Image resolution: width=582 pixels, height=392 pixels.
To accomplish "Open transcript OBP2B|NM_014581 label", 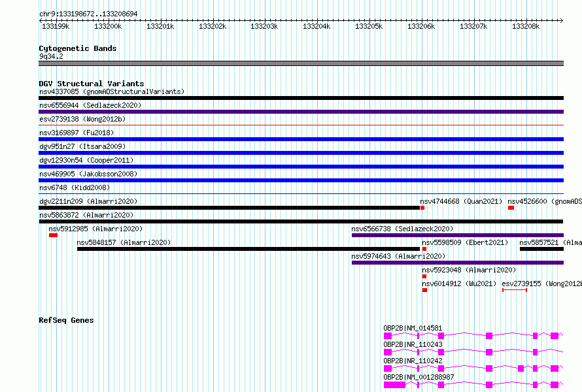I will click(413, 328).
